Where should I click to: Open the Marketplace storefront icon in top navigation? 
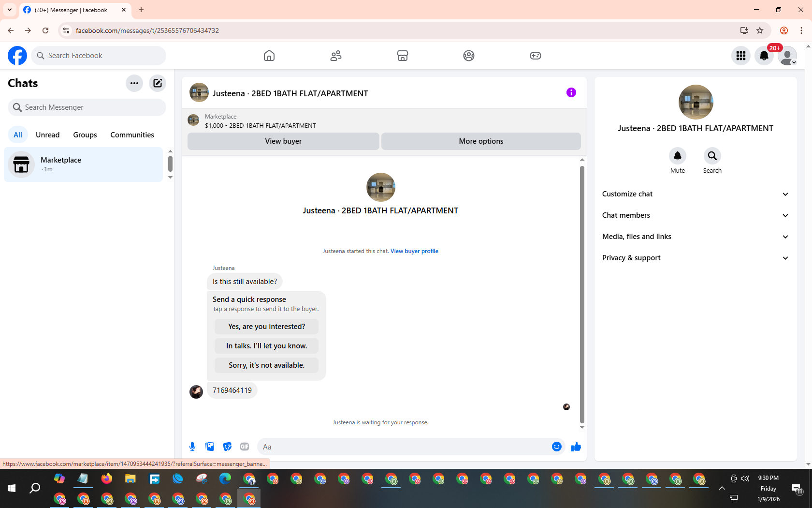(x=403, y=56)
